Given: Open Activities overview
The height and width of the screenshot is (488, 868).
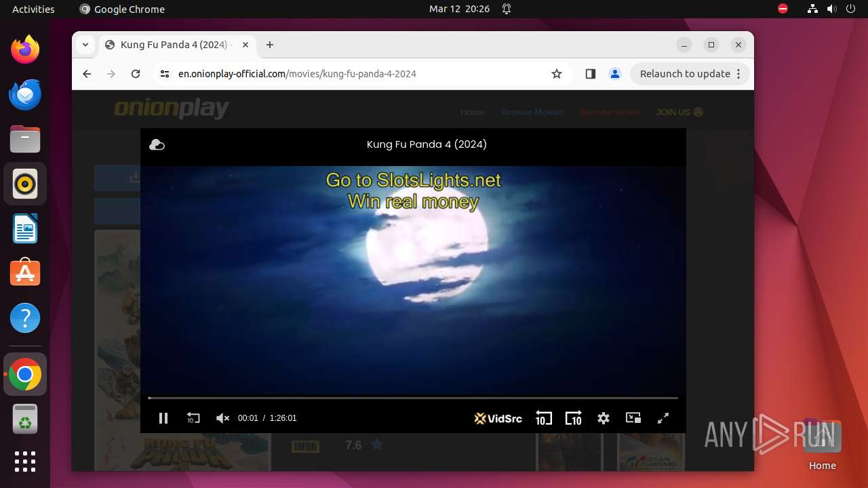Looking at the screenshot, I should [x=33, y=9].
